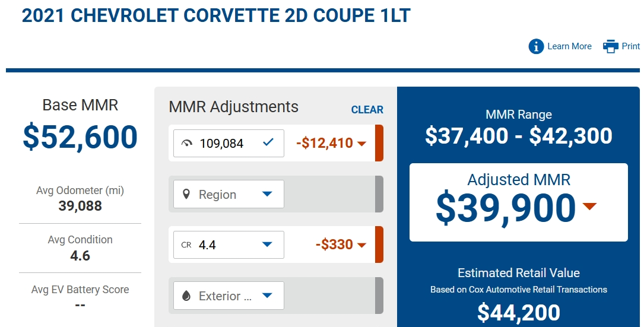The height and width of the screenshot is (327, 644).
Task: Click the Print link text
Action: 631,46
